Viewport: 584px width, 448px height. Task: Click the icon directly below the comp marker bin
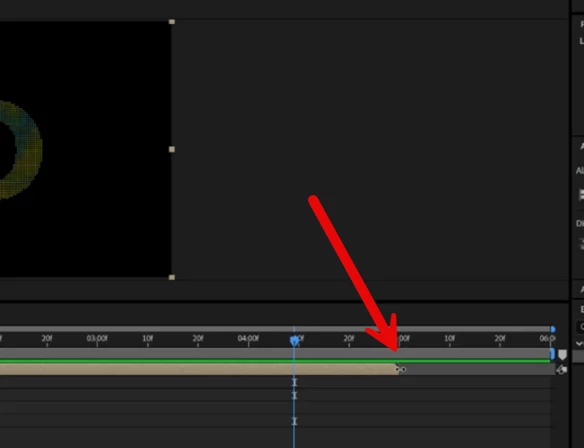[x=562, y=370]
